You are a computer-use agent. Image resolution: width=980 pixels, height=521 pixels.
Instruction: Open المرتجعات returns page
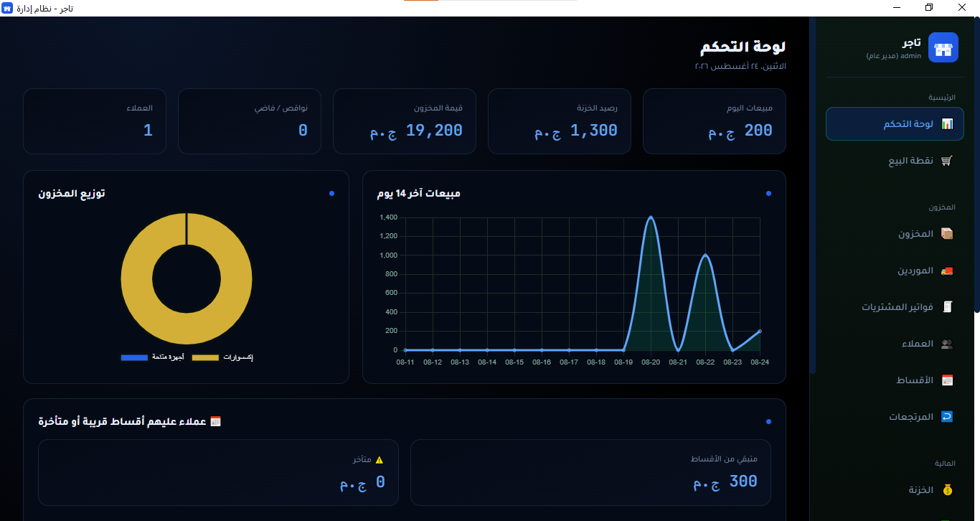[895, 417]
